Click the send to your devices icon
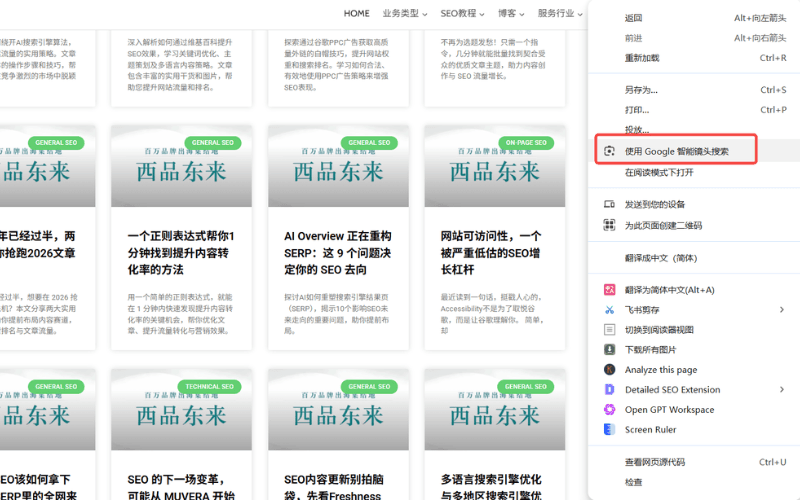The image size is (800, 500). click(x=609, y=204)
